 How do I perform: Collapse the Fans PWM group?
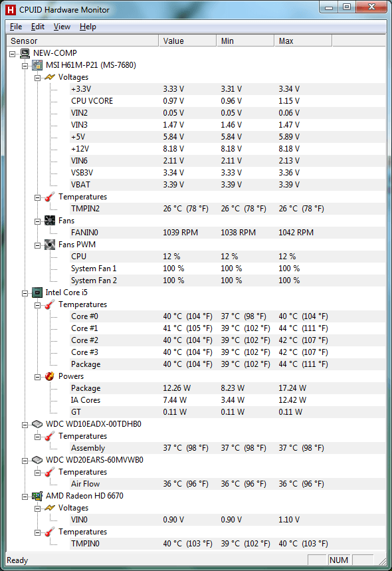[x=37, y=245]
